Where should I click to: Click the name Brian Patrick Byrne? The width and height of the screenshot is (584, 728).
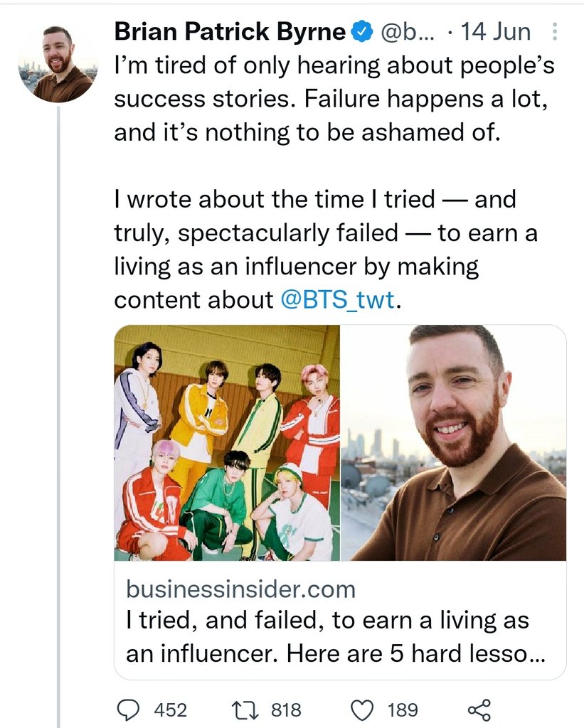point(230,32)
